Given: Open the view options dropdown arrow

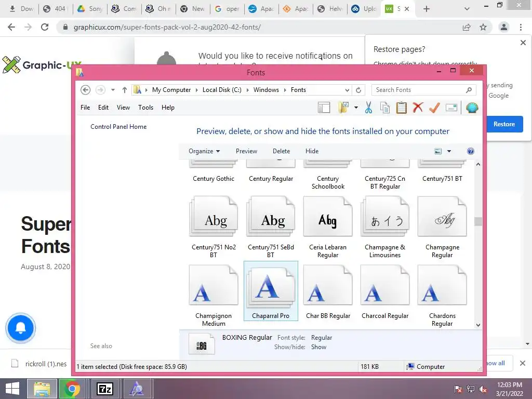Looking at the screenshot, I should [449, 151].
